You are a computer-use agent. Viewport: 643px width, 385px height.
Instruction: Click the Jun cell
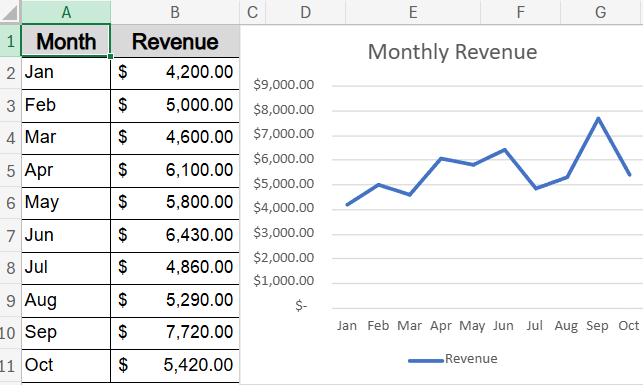tap(66, 235)
